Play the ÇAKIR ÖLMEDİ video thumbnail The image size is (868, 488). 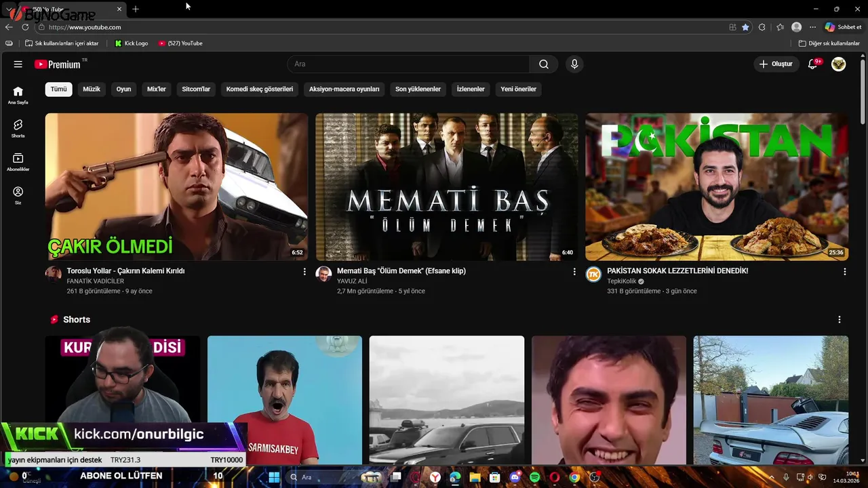coord(176,187)
